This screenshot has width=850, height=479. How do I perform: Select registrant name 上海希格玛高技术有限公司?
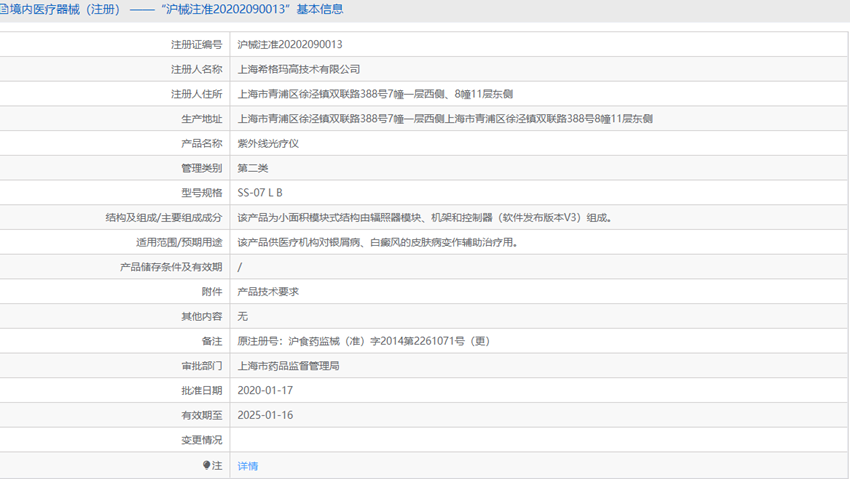(x=299, y=69)
